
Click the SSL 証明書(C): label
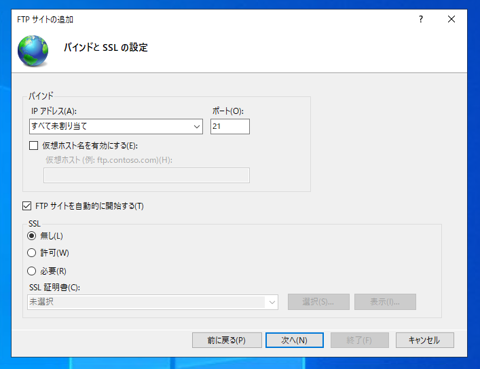[55, 287]
